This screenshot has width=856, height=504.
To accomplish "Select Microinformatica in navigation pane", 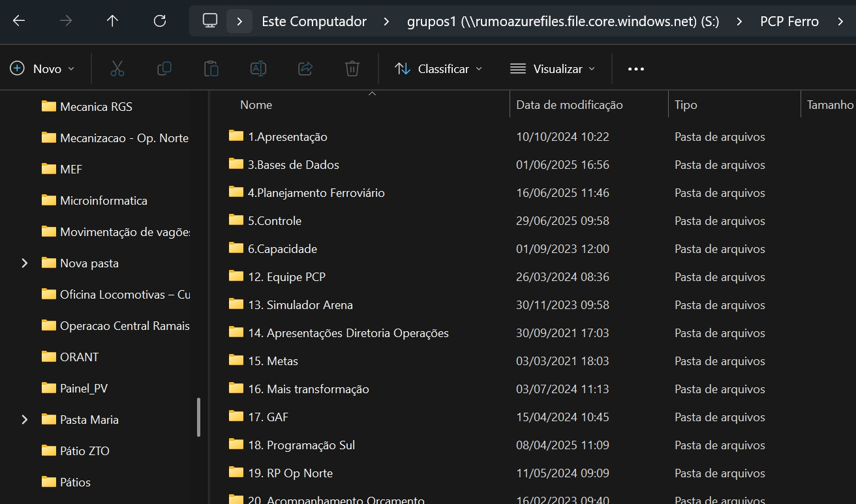I will (104, 201).
